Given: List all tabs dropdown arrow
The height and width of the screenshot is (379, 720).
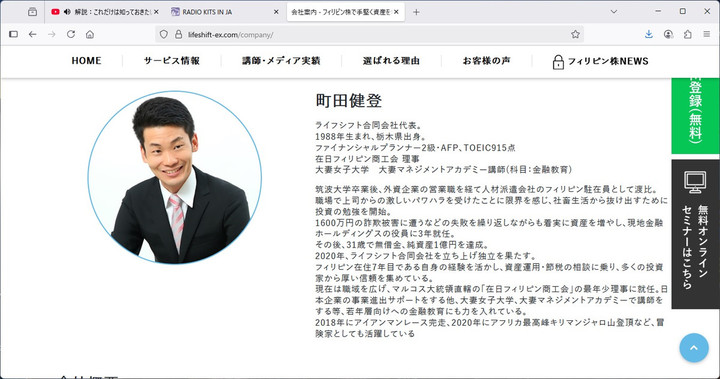Looking at the screenshot, I should pyautogui.click(x=613, y=12).
